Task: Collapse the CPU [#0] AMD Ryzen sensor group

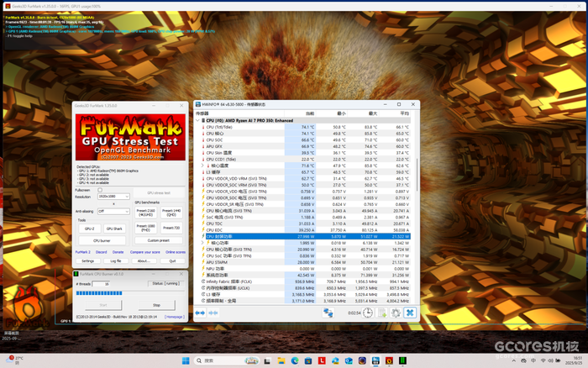Action: click(x=199, y=120)
